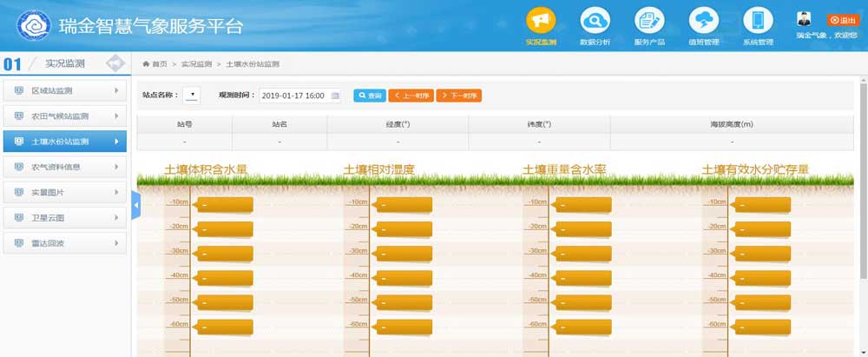
Task: Open the 站点名称 dropdown
Action: pyautogui.click(x=193, y=96)
